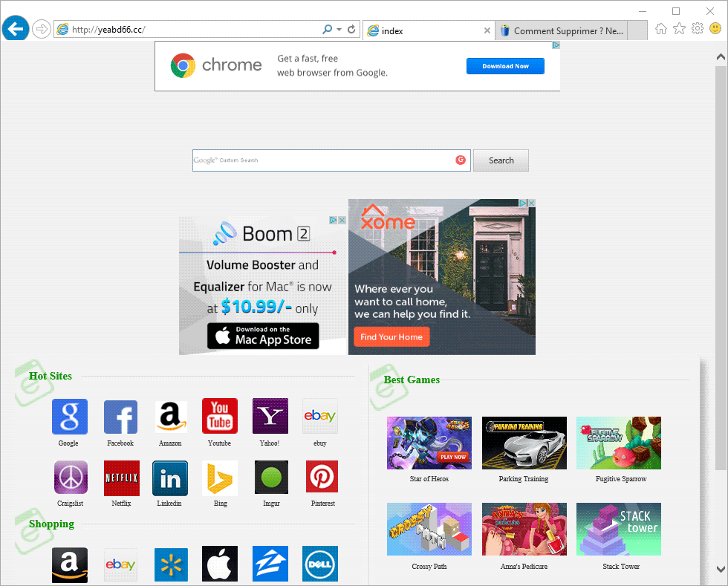728x586 pixels.
Task: Open Crossy Path game thumbnail
Action: tap(429, 530)
